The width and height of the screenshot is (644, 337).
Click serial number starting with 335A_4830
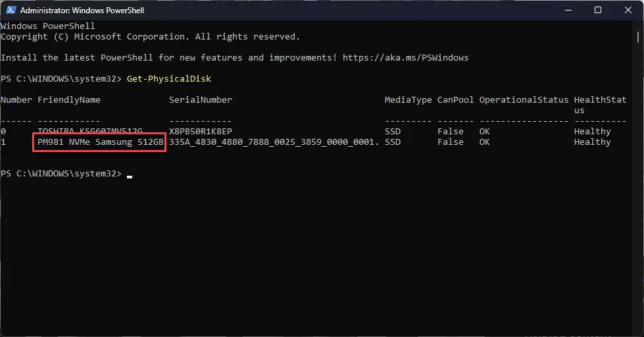[274, 142]
